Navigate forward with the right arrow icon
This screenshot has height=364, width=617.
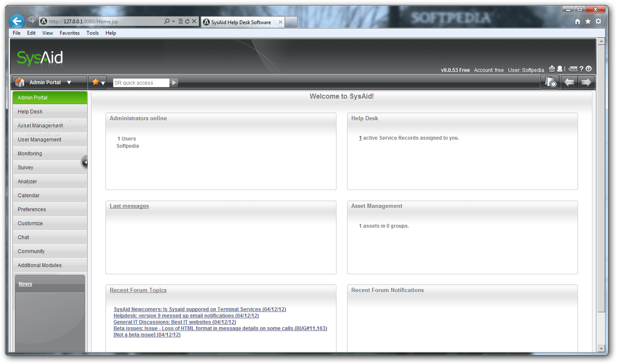586,82
